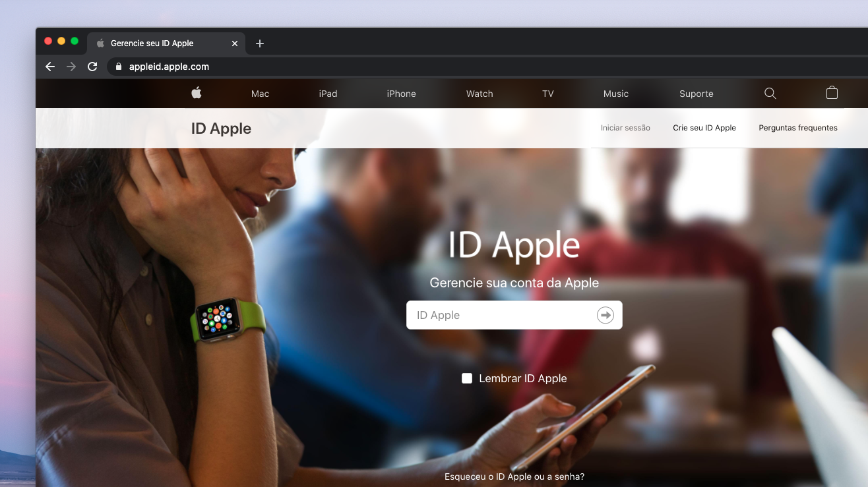Click the Gerencie sua conta da Apple text
The image size is (868, 487).
(x=514, y=283)
